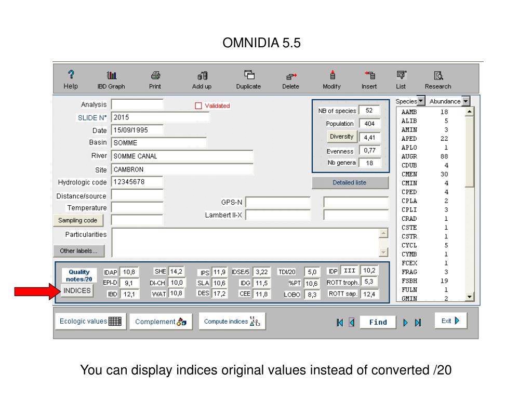
Task: Open Ecologic values
Action: point(90,321)
